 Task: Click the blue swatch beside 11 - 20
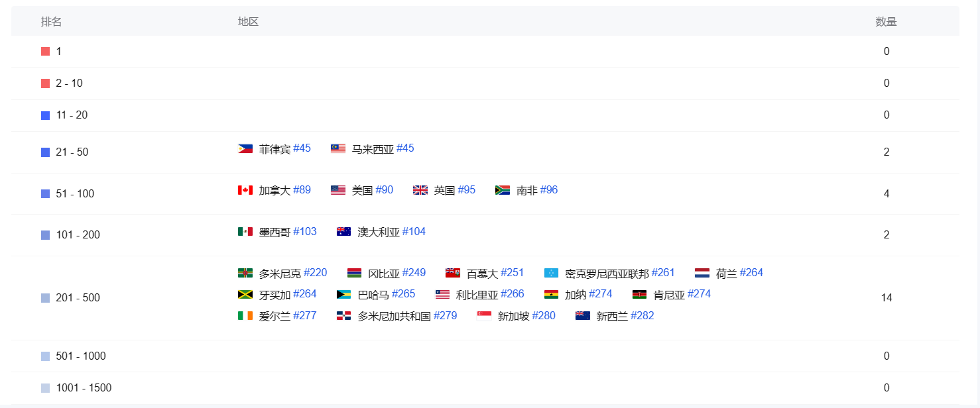pos(45,115)
